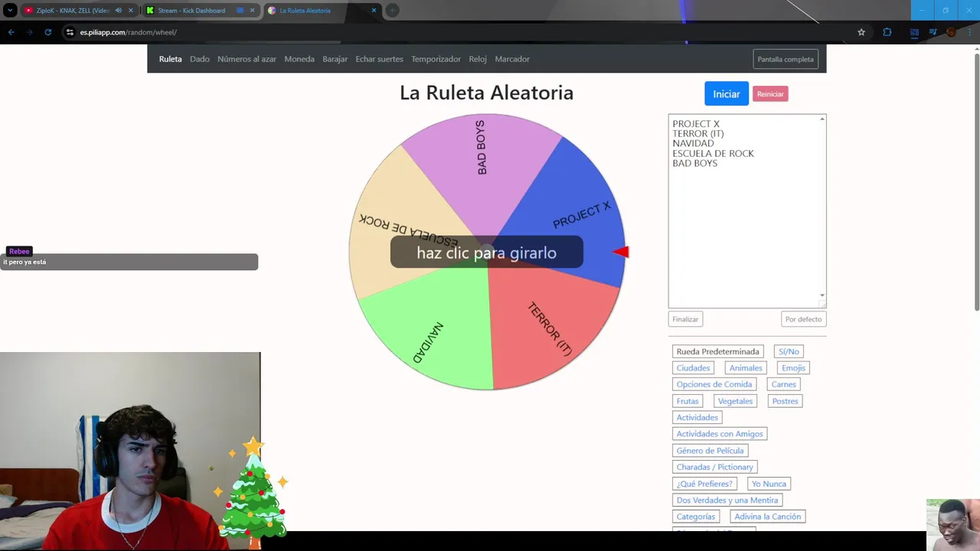980x551 pixels.
Task: View site information icon in address bar
Action: [x=70, y=32]
